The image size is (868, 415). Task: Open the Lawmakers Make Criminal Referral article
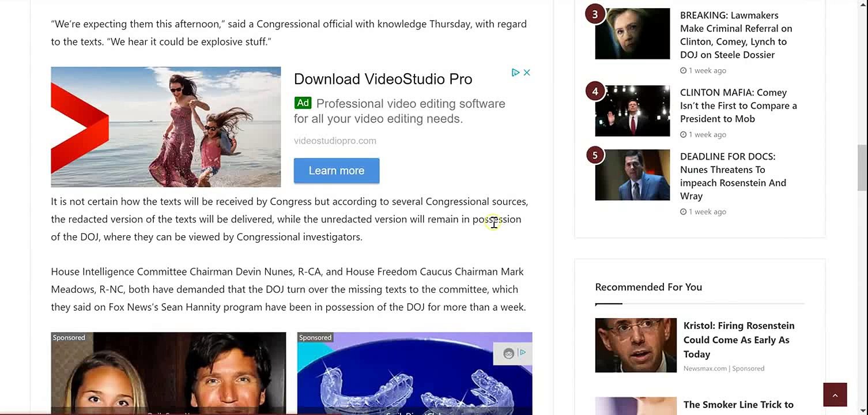pos(736,35)
